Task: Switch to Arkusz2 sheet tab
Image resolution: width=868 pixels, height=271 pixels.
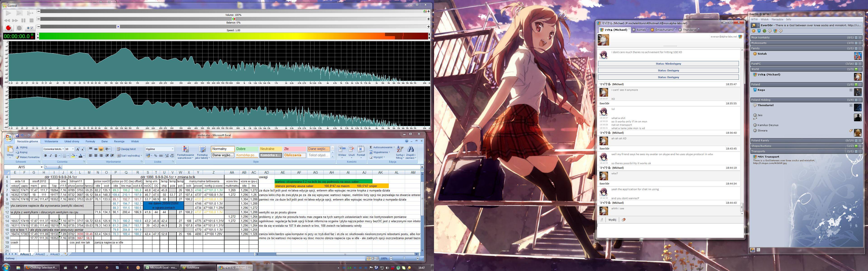Action: (40, 254)
